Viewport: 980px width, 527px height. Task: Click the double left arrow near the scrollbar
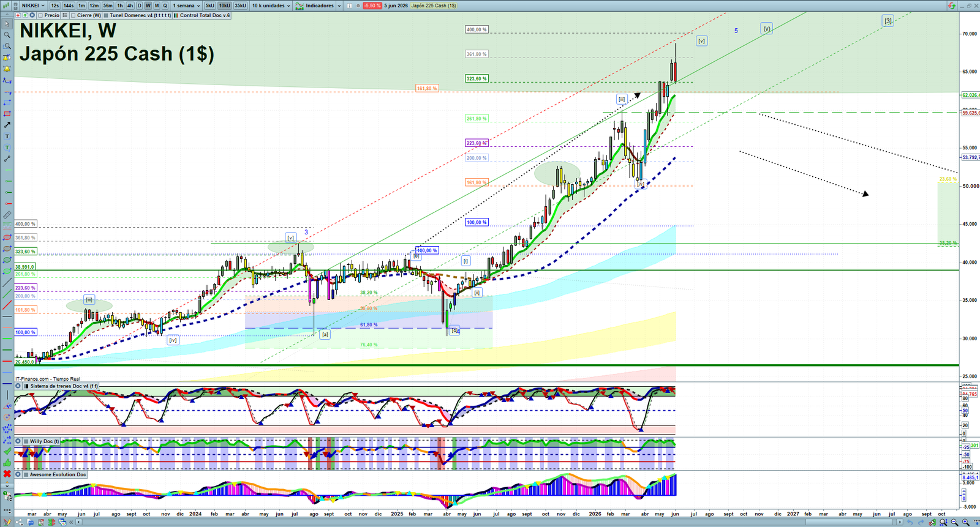(x=71, y=521)
